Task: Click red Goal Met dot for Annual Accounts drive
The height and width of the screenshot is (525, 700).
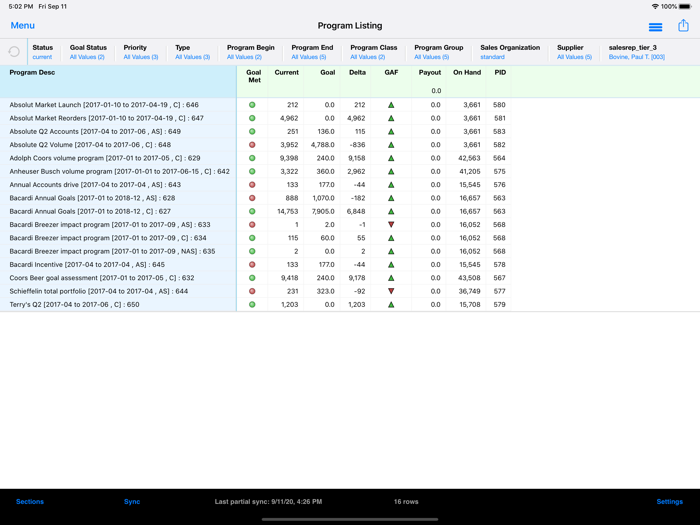Action: (252, 185)
